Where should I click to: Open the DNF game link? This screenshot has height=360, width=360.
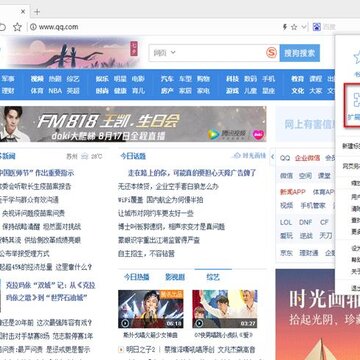pyautogui.click(x=306, y=222)
